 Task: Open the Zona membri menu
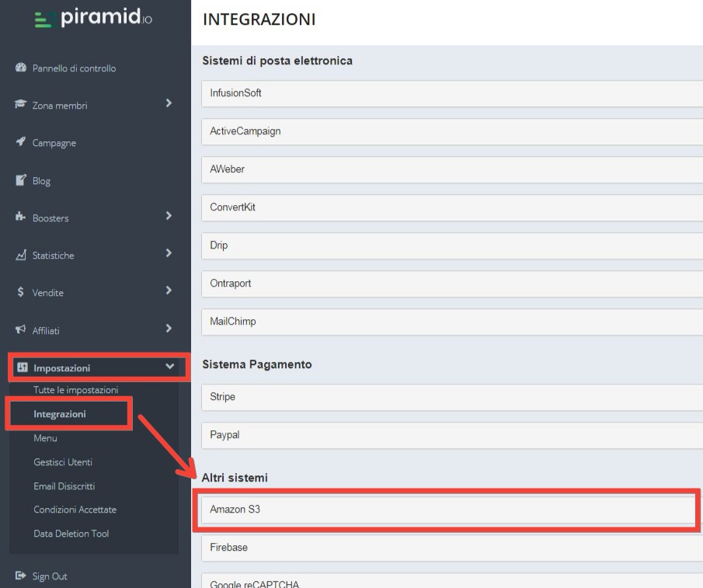[60, 106]
